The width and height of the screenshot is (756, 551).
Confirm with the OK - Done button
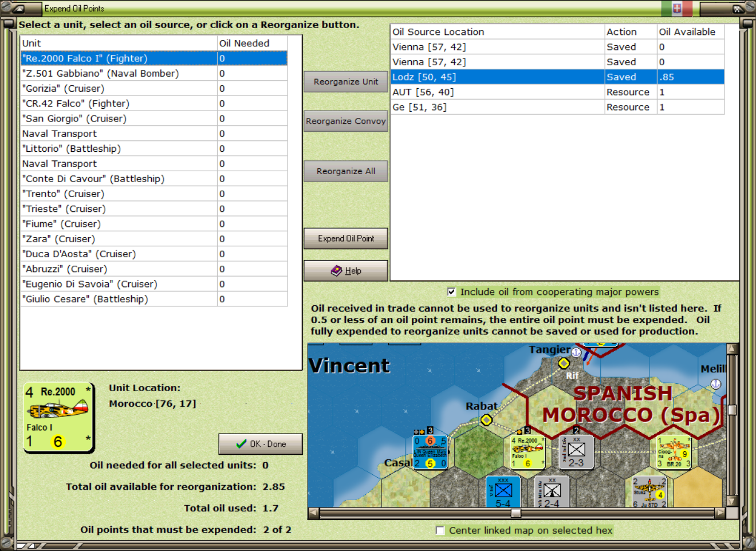pyautogui.click(x=261, y=444)
